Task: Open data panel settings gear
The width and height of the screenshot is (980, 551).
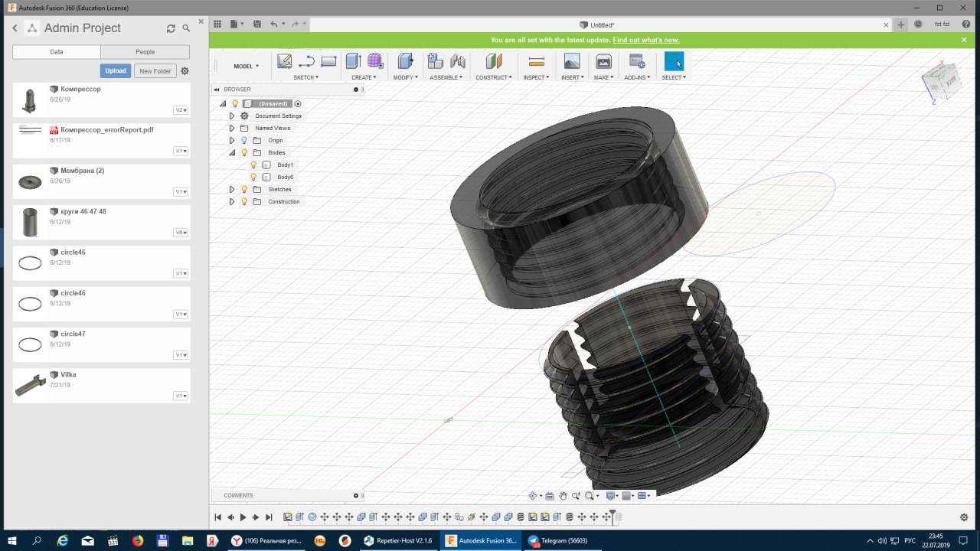Action: [185, 71]
